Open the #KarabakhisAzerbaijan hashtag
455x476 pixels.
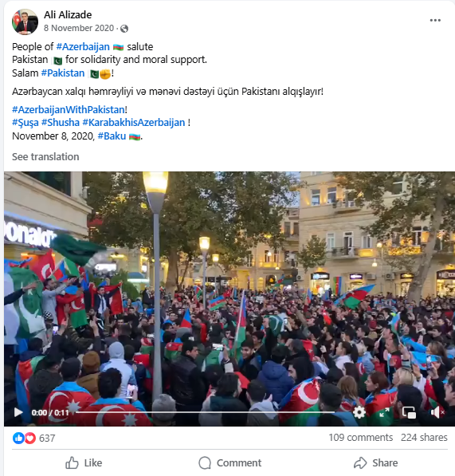coord(134,122)
